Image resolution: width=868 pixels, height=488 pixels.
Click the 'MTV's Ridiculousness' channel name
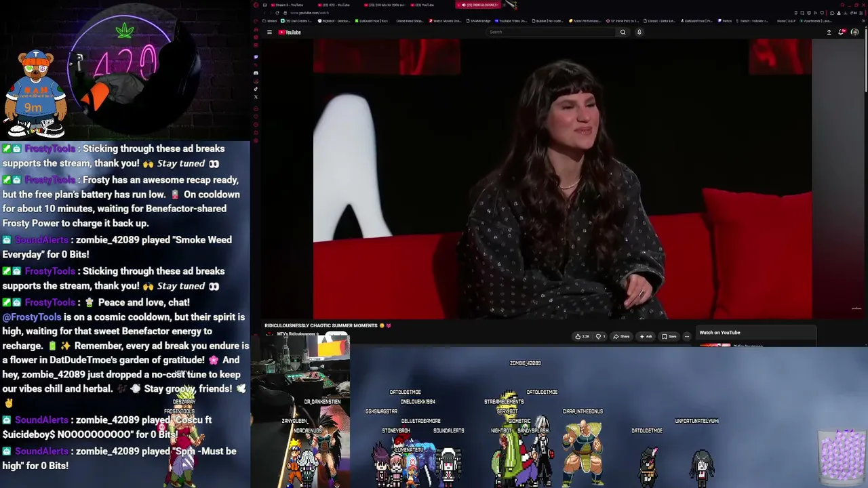(x=297, y=333)
